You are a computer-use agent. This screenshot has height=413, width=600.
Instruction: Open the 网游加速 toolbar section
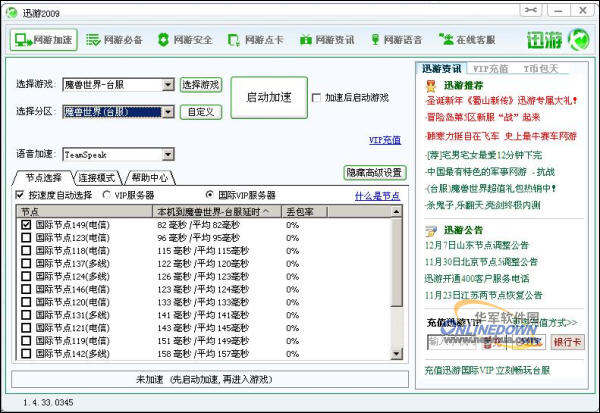pyautogui.click(x=44, y=40)
